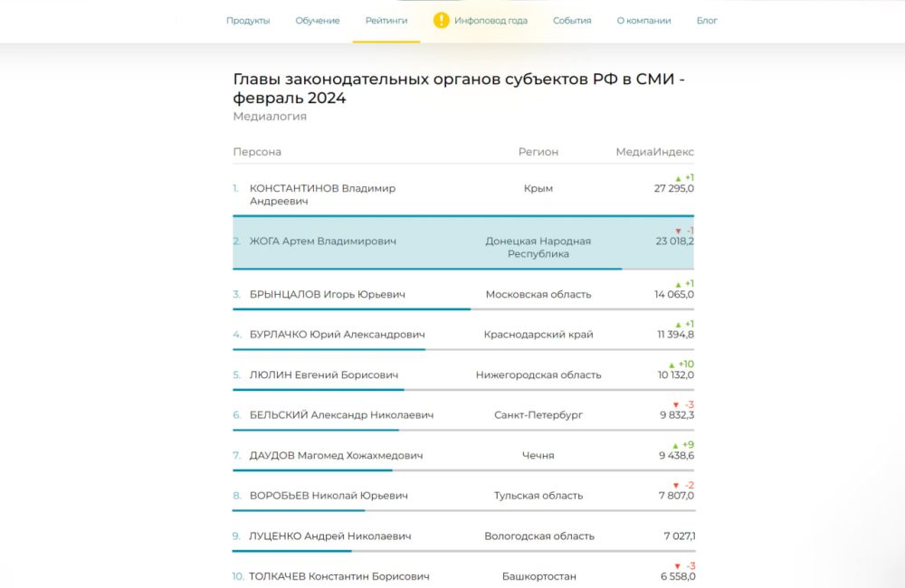The width and height of the screenshot is (905, 588).
Task: Open the Обучение menu item
Action: [318, 21]
